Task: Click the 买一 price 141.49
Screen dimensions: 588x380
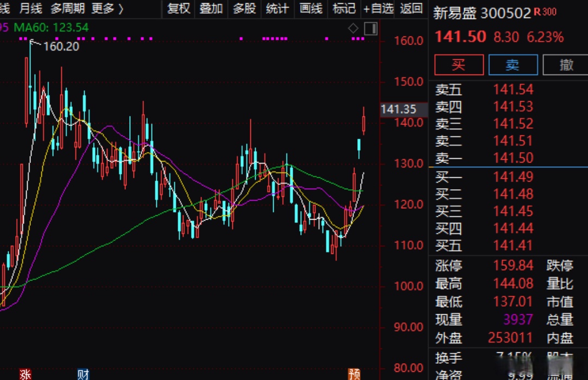Action: [x=513, y=177]
